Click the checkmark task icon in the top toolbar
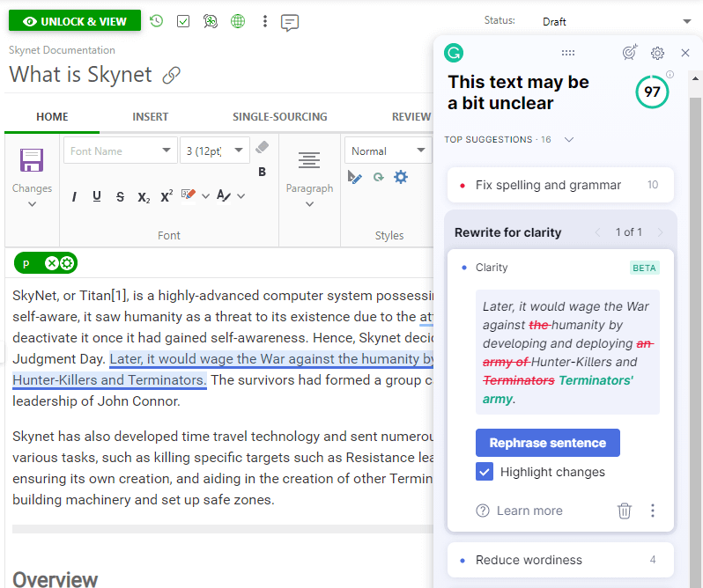Screen dimensions: 703x588 pyautogui.click(x=183, y=21)
